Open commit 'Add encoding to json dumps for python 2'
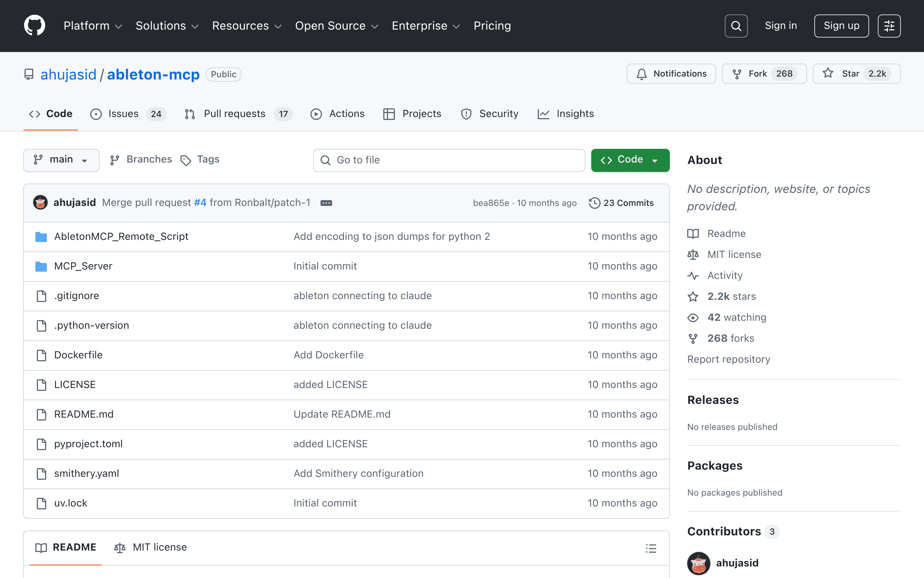 [391, 237]
